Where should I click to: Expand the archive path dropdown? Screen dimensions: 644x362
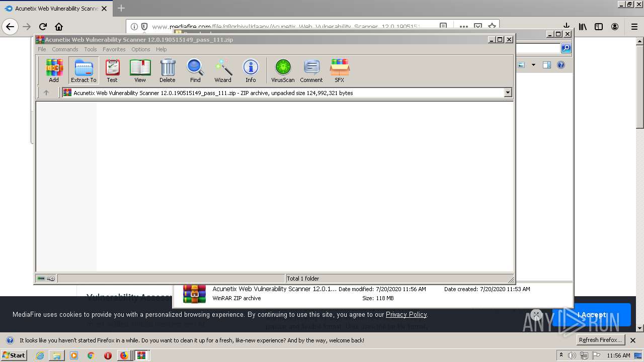508,93
